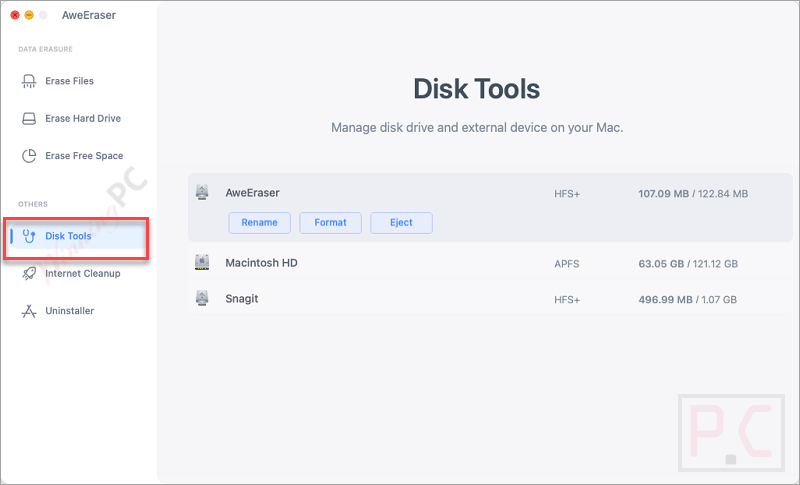
Task: Click the 63.05 GB / 121.12 GB value
Action: click(x=688, y=264)
